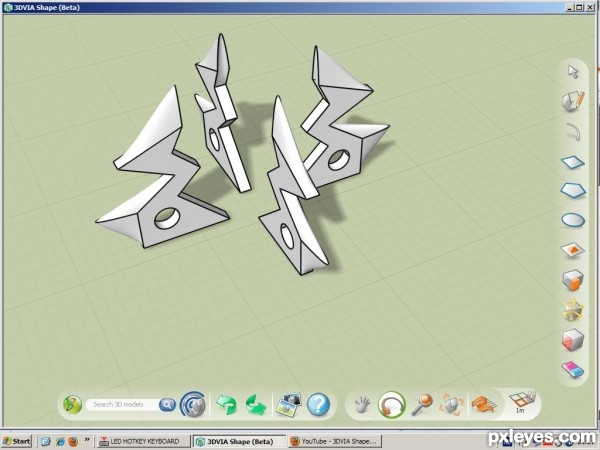Select the yellow-arrow move/transform tool
Viewport: 600px width, 450px height.
coord(573,310)
